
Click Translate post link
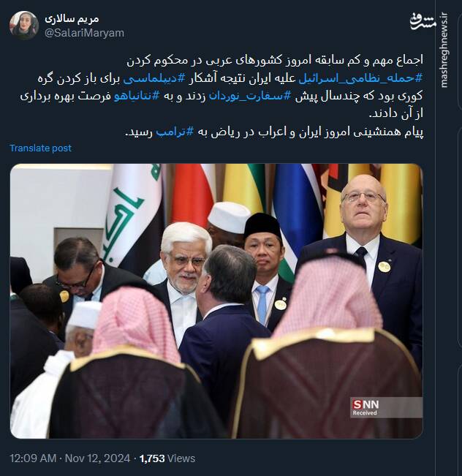point(41,148)
